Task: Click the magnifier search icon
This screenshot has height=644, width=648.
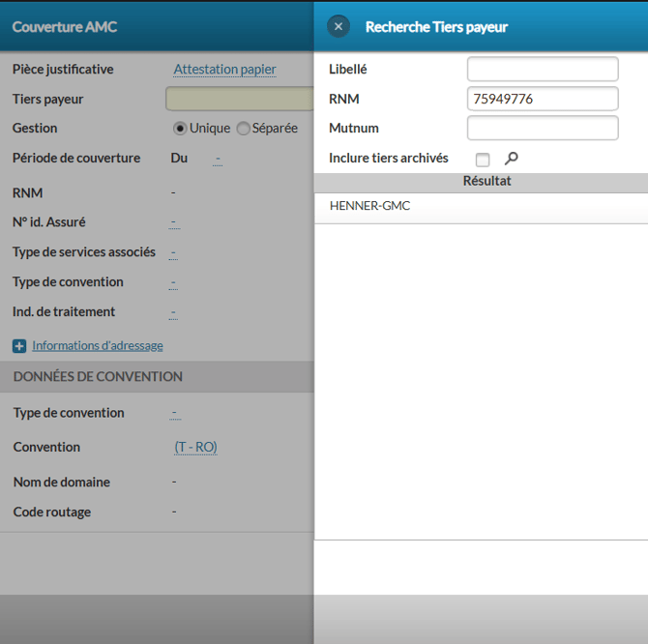Action: 512,159
